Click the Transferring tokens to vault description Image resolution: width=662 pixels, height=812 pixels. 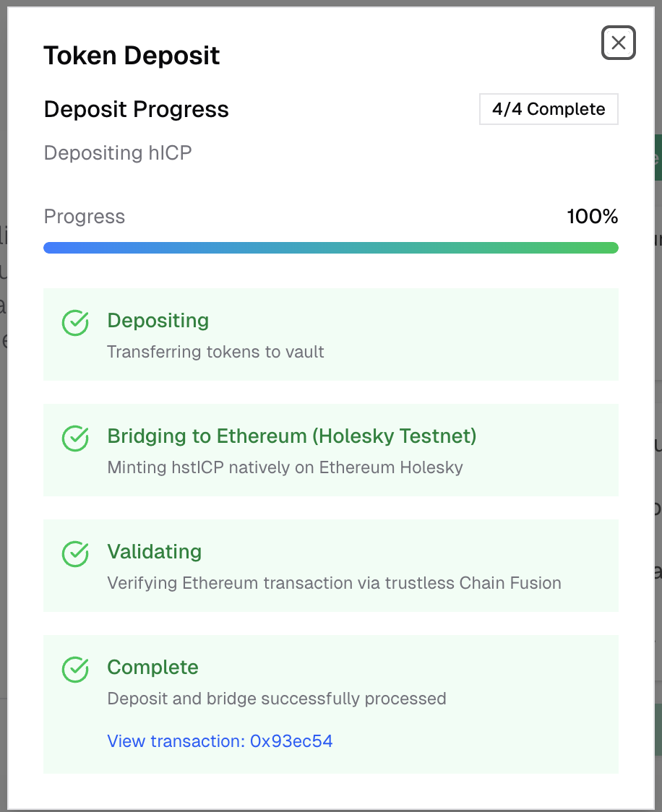[x=215, y=353]
